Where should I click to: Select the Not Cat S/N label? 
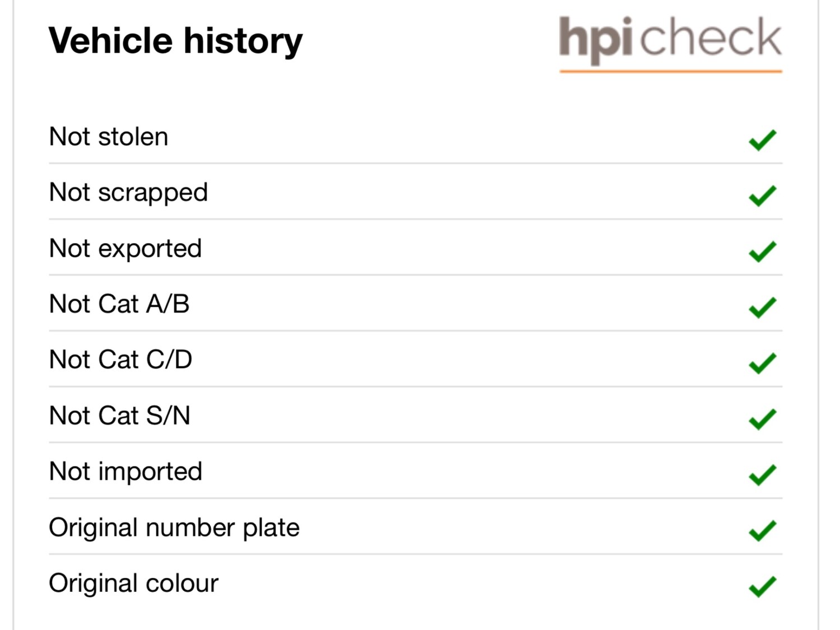pos(120,416)
